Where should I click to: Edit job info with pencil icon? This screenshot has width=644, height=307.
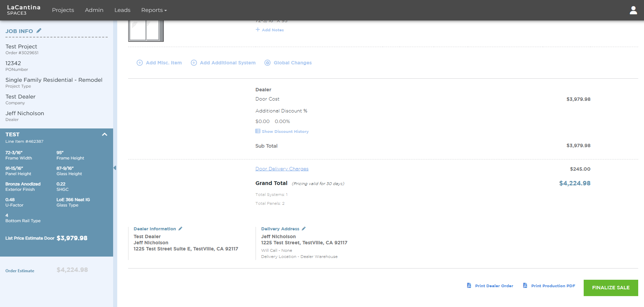click(39, 31)
